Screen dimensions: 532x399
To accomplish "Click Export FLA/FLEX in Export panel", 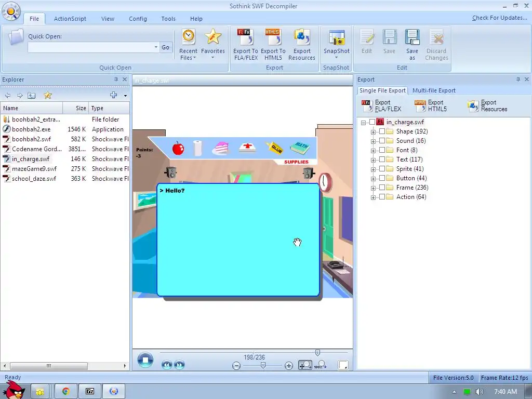I will pos(382,106).
